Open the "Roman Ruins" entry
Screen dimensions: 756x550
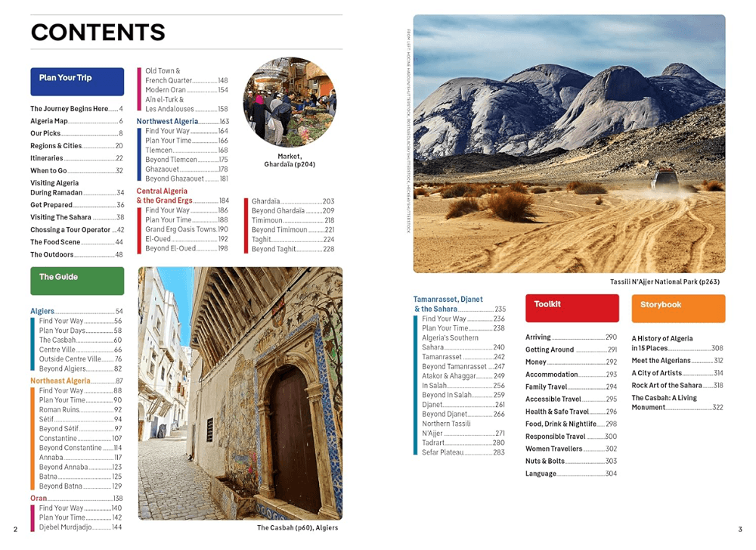pos(60,410)
